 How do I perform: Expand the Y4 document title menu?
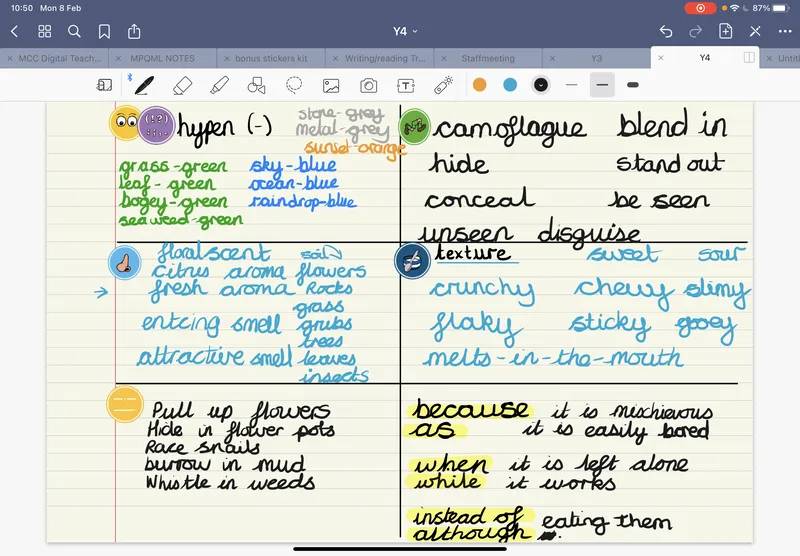[405, 32]
